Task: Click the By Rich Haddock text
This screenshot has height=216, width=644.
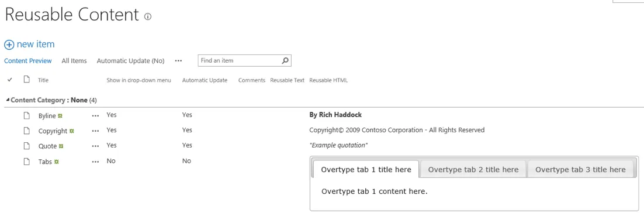Action: (335, 115)
